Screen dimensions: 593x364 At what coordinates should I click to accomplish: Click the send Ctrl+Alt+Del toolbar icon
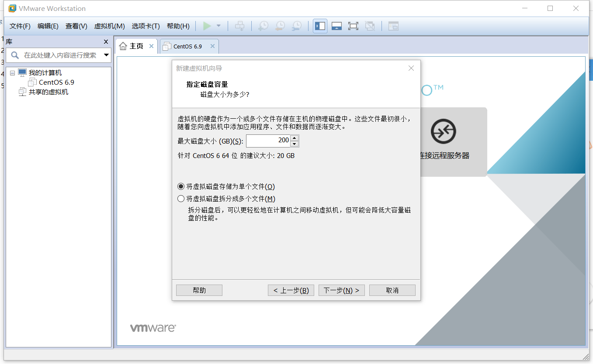(x=239, y=26)
